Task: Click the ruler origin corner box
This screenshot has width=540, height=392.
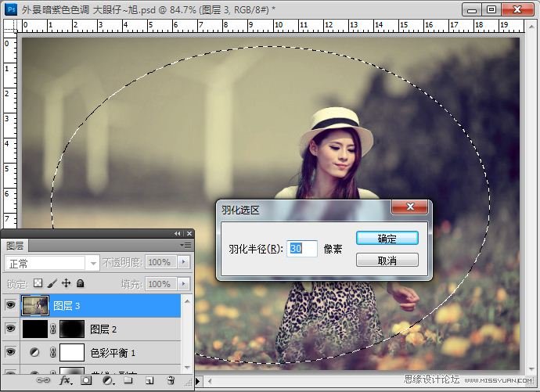Action: pos(10,26)
